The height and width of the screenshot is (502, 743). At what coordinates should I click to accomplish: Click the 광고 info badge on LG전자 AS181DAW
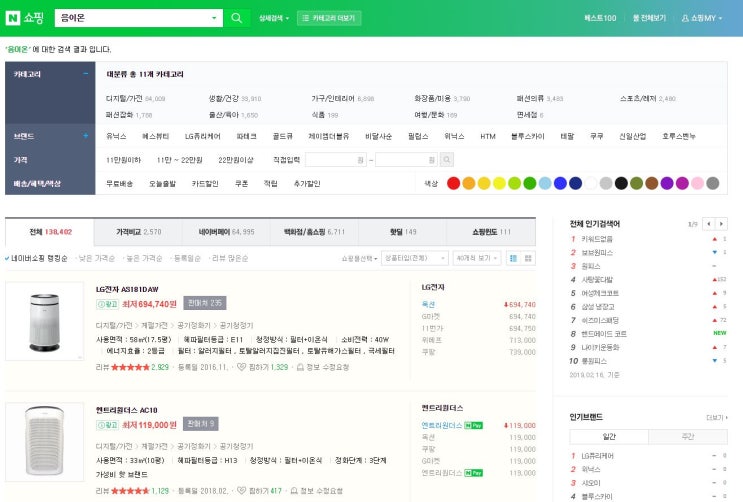point(107,304)
